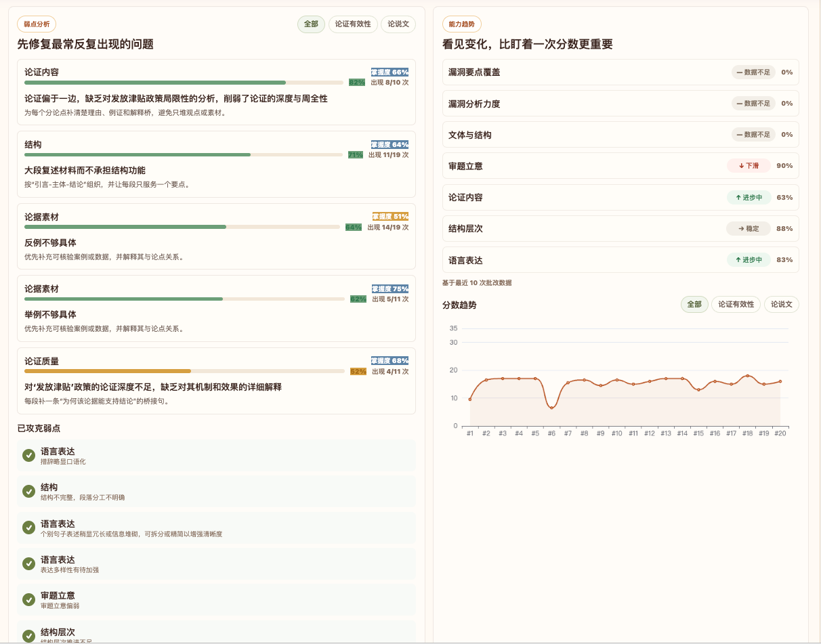Click 基于最近 10 次批改数据 note
The image size is (821, 644).
tap(477, 282)
